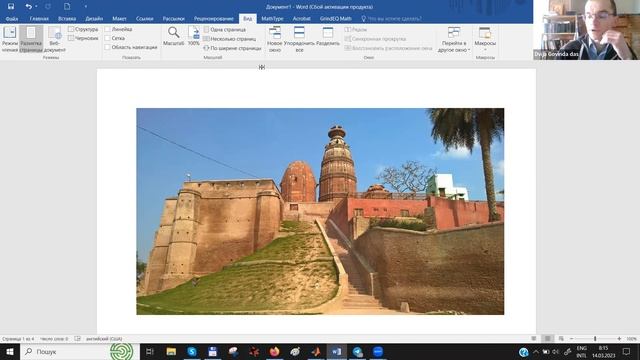Image resolution: width=640 pixels, height=360 pixels.
Task: Create a new blank document from quick access
Action: (67, 7)
